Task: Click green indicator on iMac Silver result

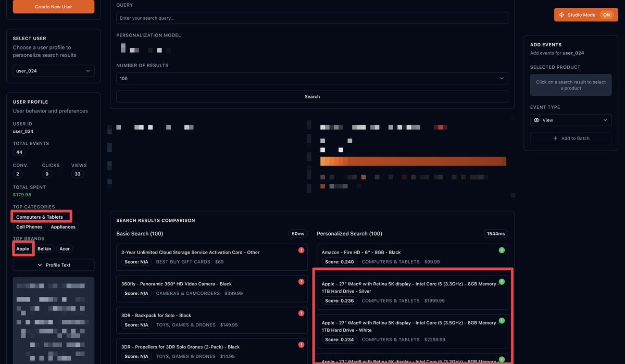Action: 502,282
